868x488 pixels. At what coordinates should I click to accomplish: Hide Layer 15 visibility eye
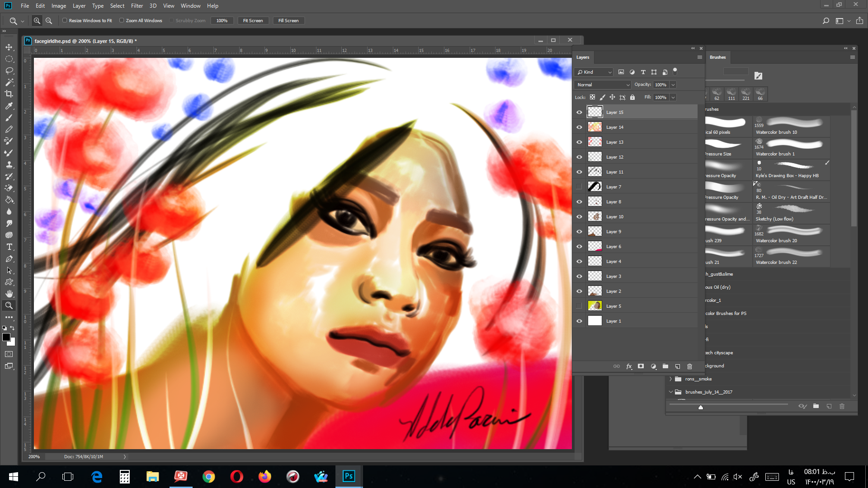tap(579, 113)
